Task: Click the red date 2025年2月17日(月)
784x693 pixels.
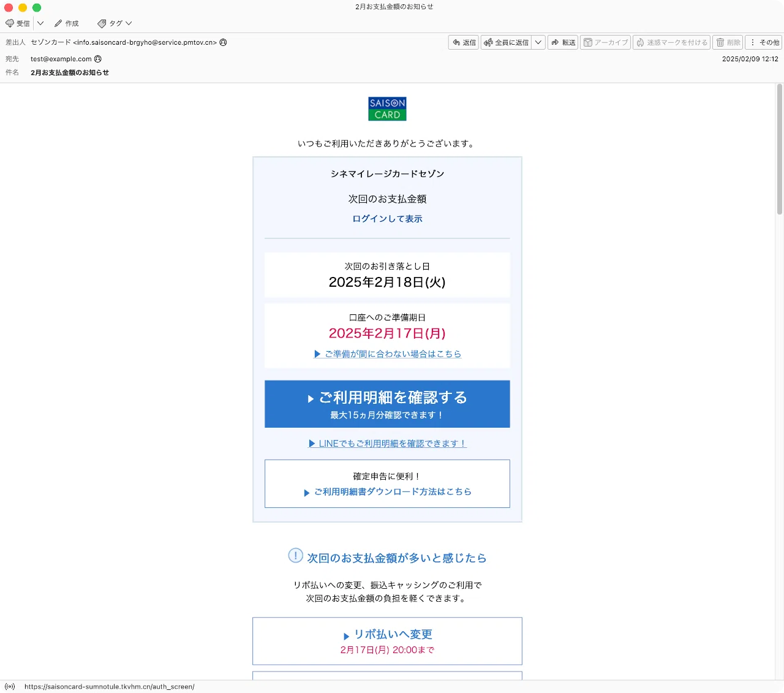Action: click(387, 333)
